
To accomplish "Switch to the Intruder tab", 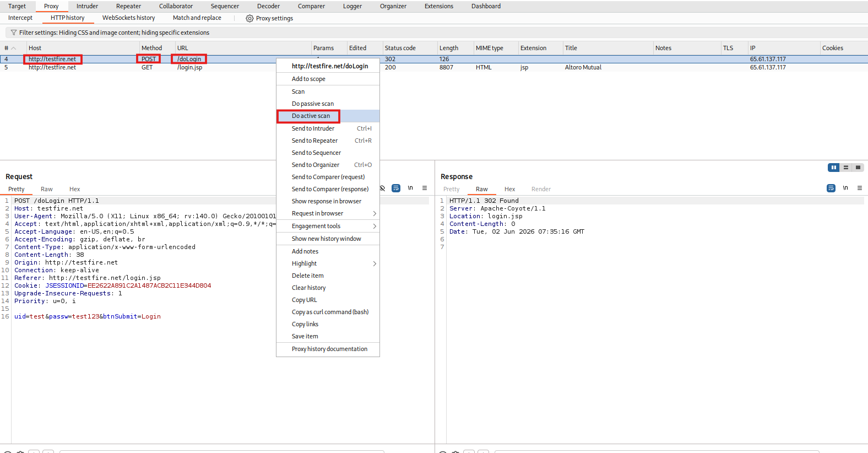I will (87, 6).
